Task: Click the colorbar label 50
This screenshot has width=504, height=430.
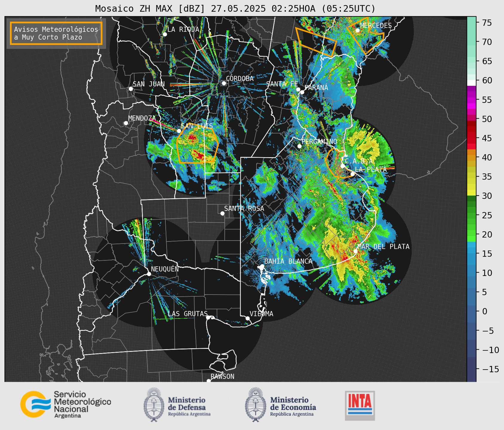Action: 487,119
